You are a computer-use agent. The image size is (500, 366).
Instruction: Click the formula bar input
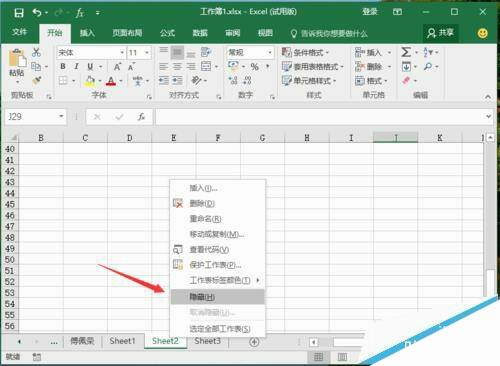320,117
